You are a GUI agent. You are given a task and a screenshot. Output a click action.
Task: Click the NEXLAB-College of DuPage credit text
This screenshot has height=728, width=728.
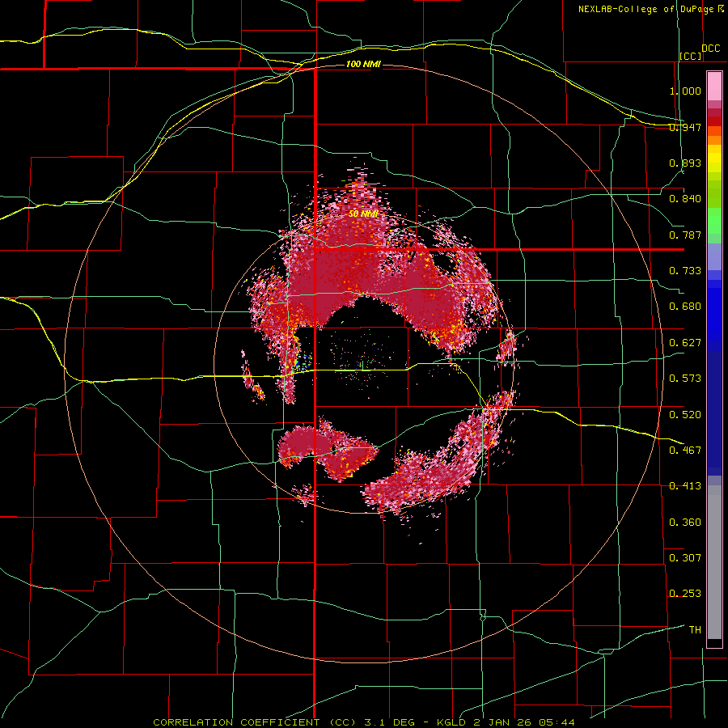[646, 9]
